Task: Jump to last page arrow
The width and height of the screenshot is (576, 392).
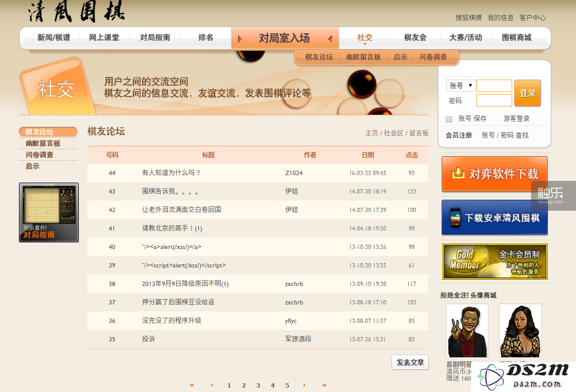Action: coord(325,385)
